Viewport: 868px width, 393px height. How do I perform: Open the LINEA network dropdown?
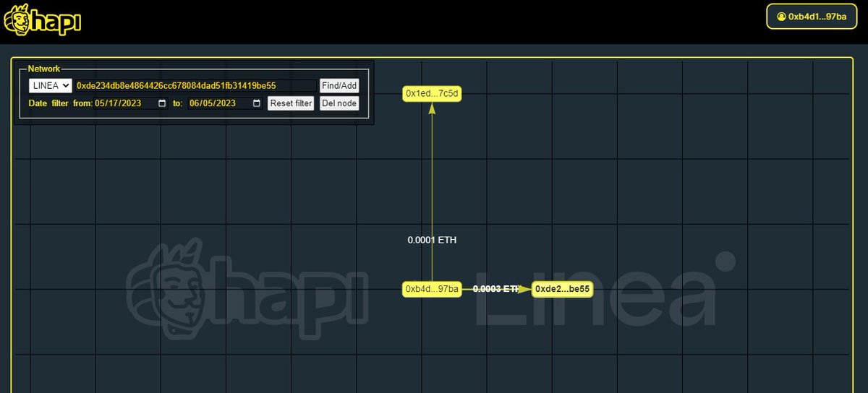pyautogui.click(x=50, y=85)
